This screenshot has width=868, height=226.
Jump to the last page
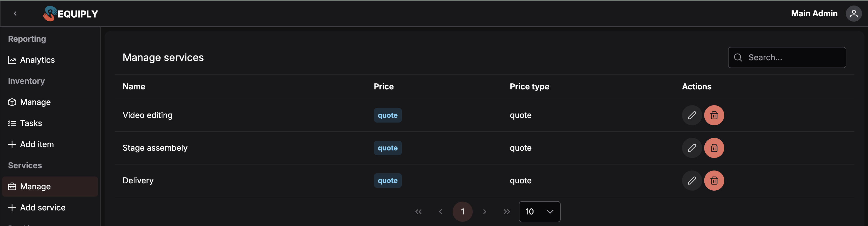[x=506, y=212]
